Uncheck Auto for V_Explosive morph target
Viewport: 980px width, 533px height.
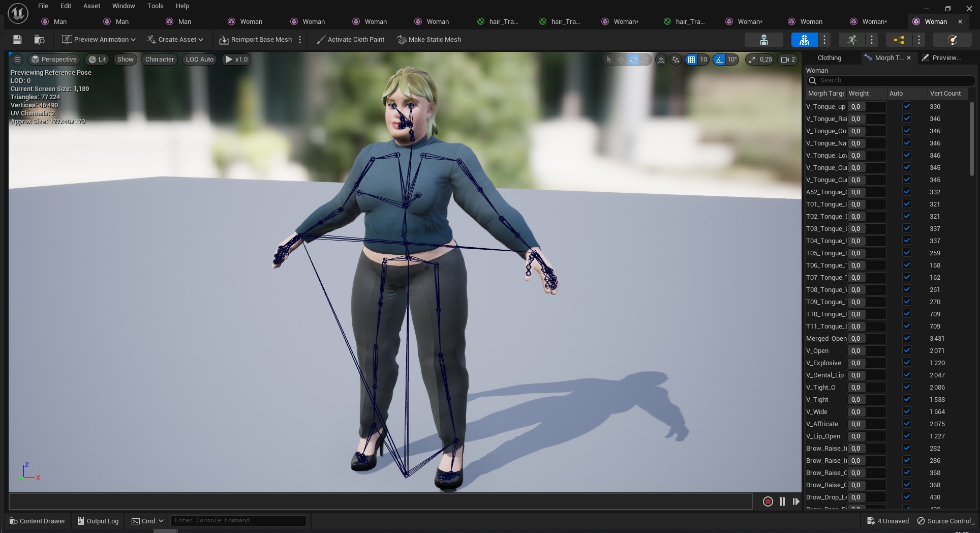coord(907,363)
